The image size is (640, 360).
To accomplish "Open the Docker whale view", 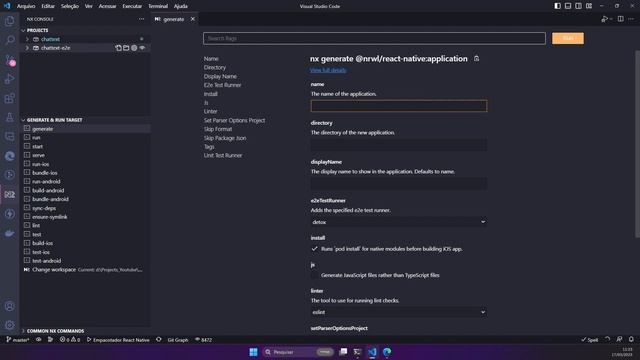I will click(9, 233).
